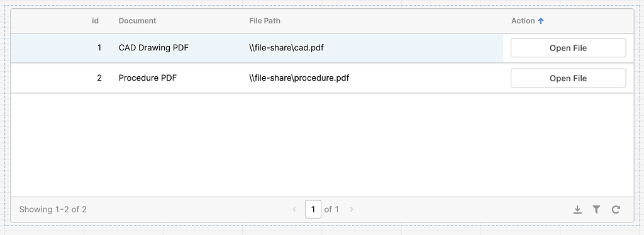
Task: Go to next page using right chevron
Action: point(352,209)
